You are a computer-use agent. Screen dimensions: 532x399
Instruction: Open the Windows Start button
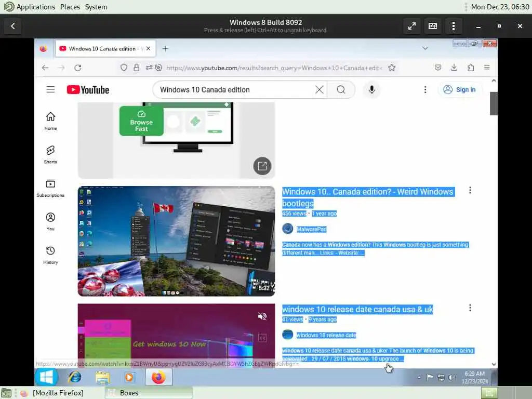[x=46, y=377]
